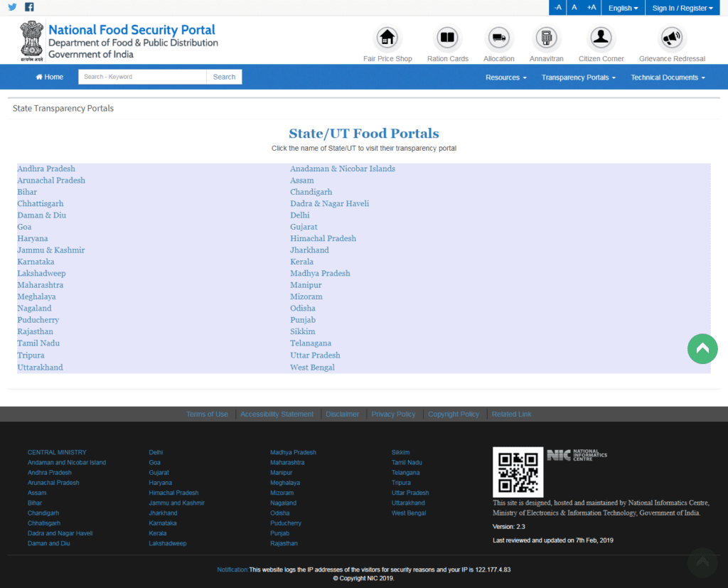Click the Fair Price Shop icon
Screen dimensions: 728x588
387,38
